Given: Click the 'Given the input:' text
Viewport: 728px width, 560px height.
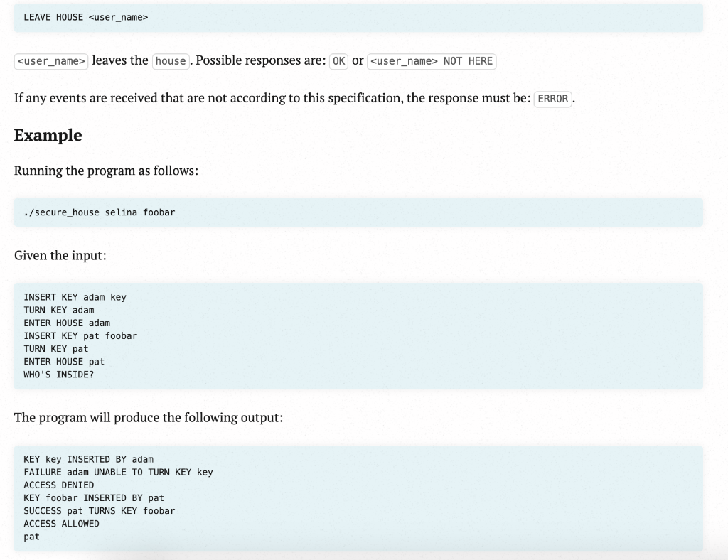Looking at the screenshot, I should click(x=60, y=256).
